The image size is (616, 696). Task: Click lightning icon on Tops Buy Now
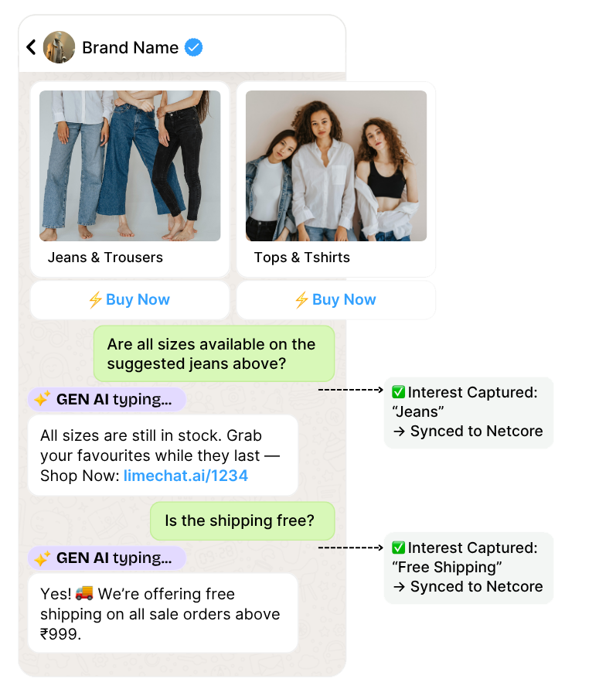301,300
